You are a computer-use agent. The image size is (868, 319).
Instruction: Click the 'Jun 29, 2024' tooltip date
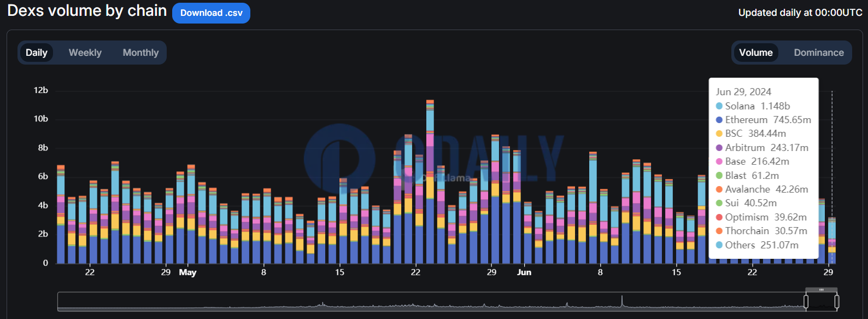coord(743,92)
